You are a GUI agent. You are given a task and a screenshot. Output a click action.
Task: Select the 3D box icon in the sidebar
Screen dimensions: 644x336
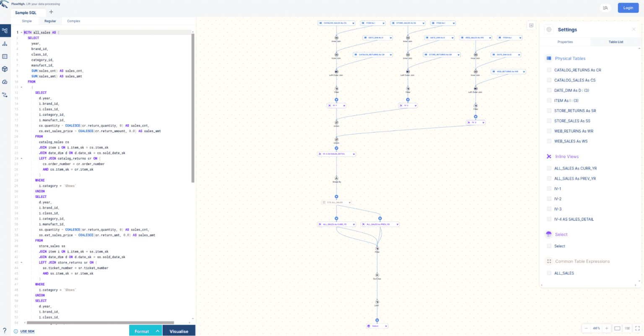click(x=5, y=69)
